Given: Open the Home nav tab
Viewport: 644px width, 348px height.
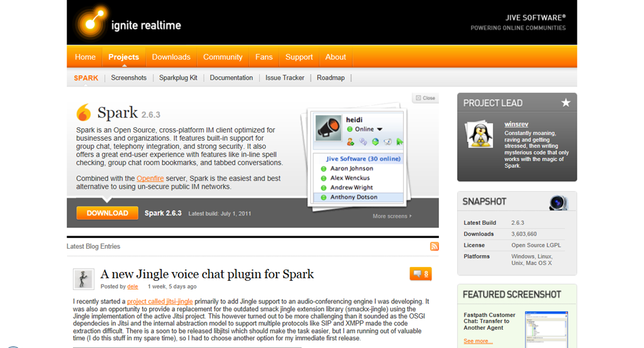Looking at the screenshot, I should (x=85, y=57).
